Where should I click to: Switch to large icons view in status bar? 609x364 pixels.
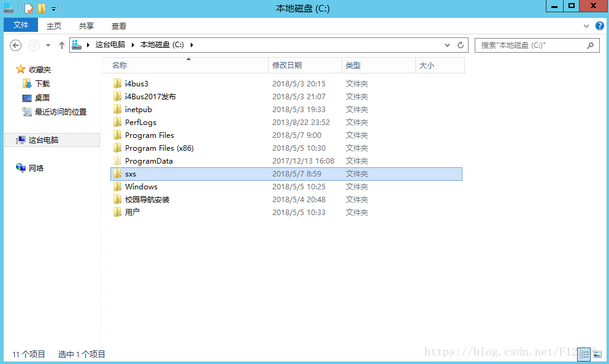click(597, 354)
